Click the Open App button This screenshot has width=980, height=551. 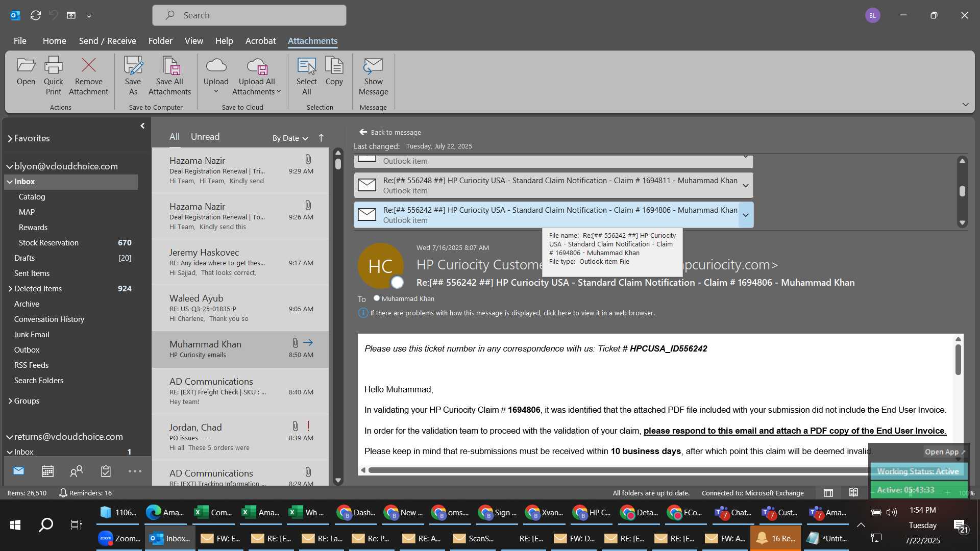pos(945,452)
